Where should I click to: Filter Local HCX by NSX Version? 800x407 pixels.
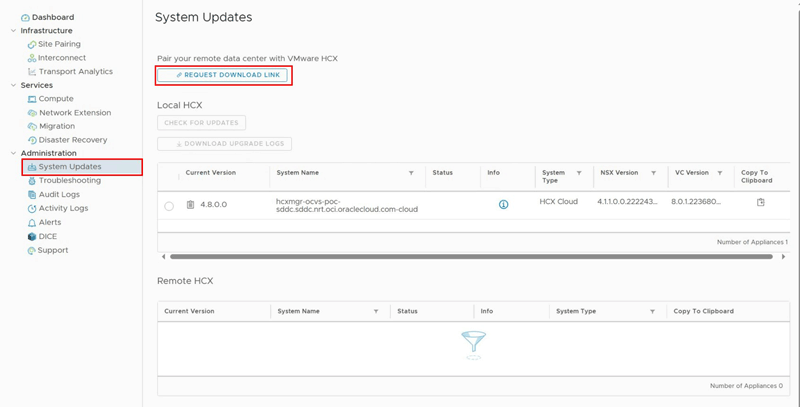point(654,173)
